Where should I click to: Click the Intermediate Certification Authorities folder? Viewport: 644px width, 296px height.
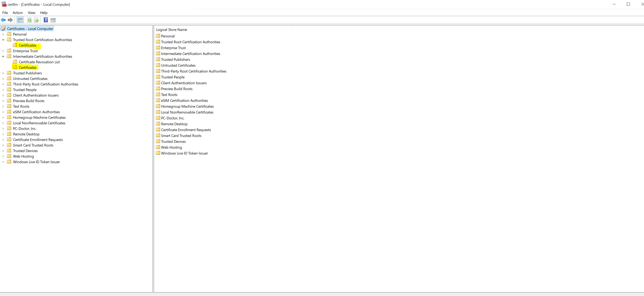(x=42, y=56)
